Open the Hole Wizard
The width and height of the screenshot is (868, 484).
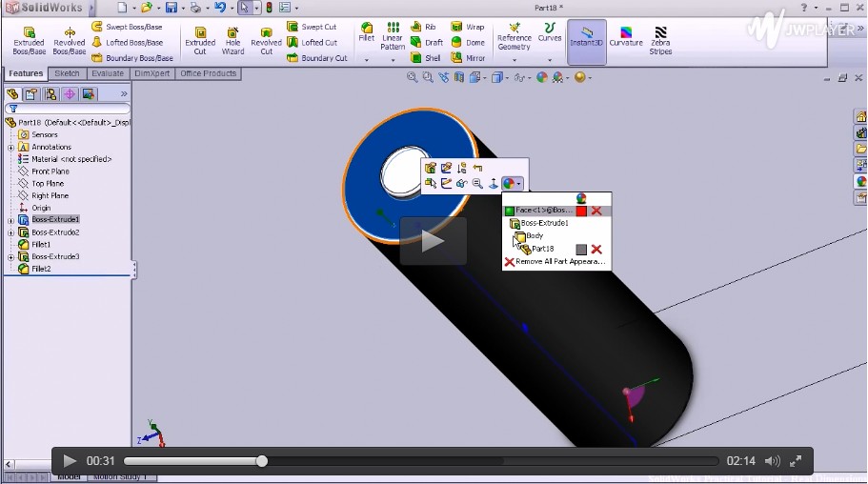pyautogui.click(x=233, y=40)
